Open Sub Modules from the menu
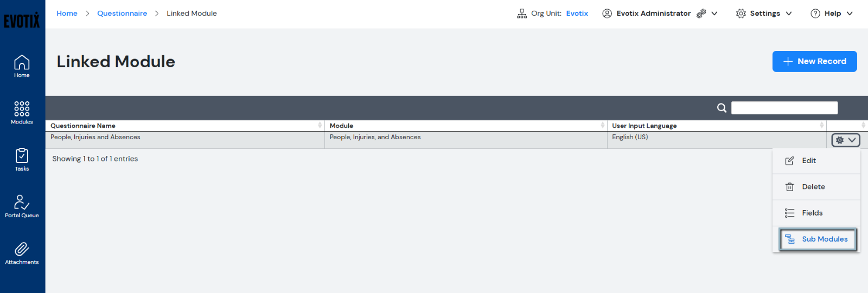The image size is (868, 293). (818, 239)
